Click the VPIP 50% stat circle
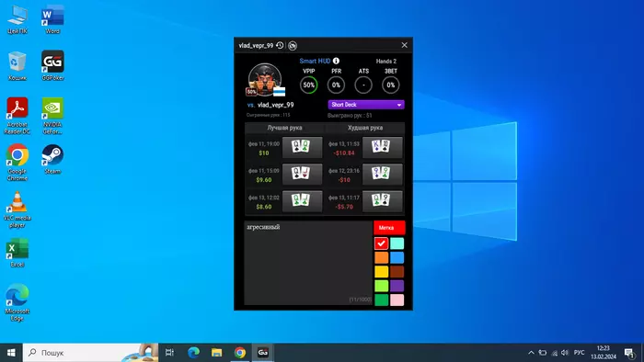 click(x=309, y=85)
